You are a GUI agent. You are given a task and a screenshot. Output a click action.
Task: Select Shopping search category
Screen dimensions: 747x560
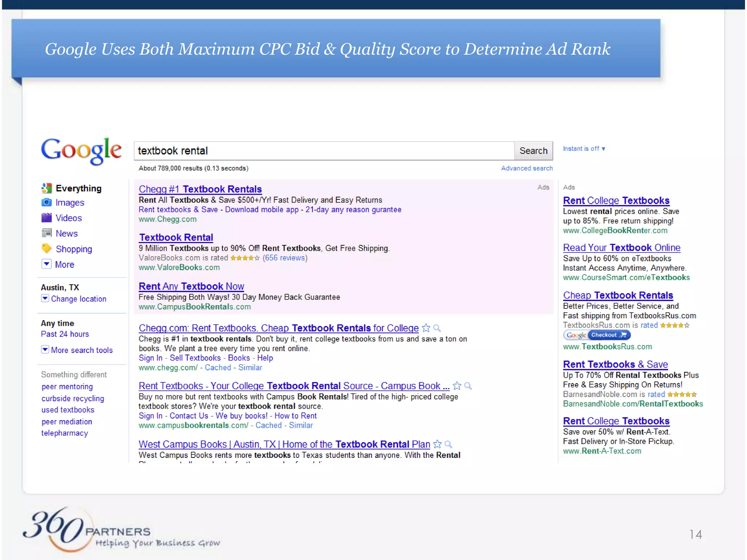(x=74, y=249)
